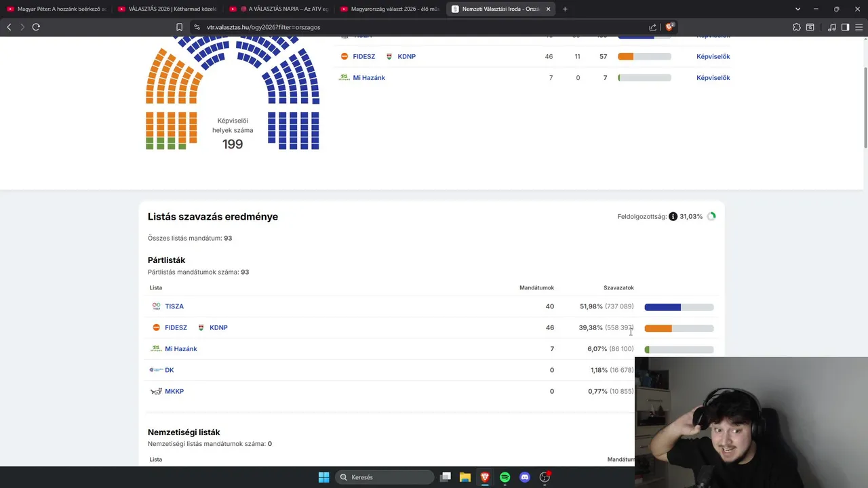Click the TISZA vote share '51,98%'
868x488 pixels.
click(591, 306)
